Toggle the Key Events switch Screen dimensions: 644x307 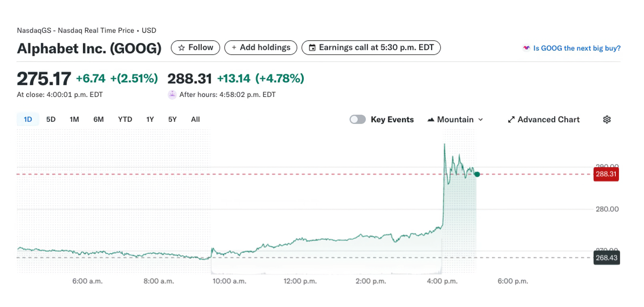(x=358, y=120)
